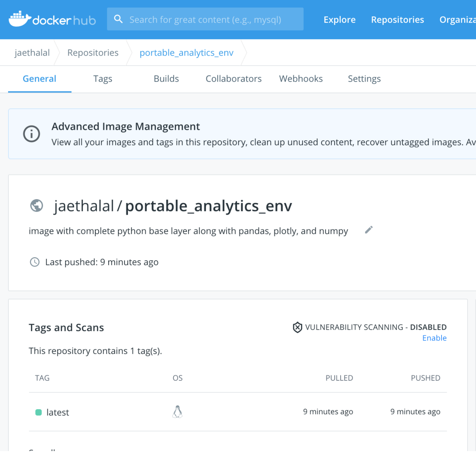Go to the Webhooks tab
476x456 pixels.
pyautogui.click(x=301, y=79)
